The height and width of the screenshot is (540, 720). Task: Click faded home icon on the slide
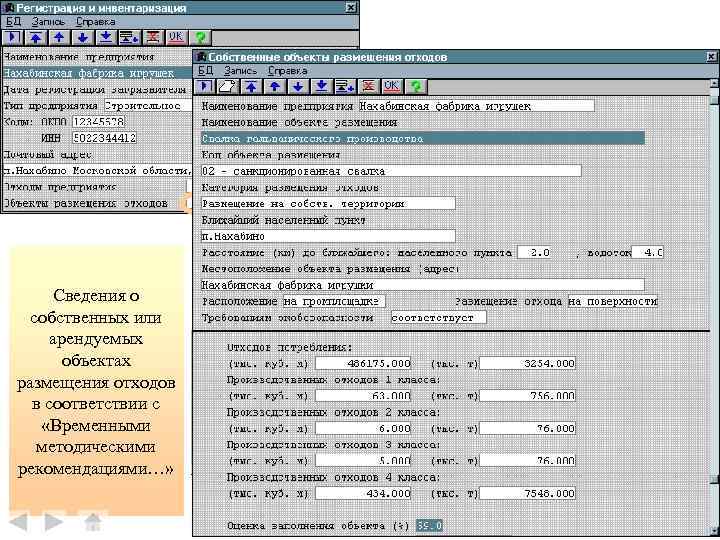click(x=92, y=521)
